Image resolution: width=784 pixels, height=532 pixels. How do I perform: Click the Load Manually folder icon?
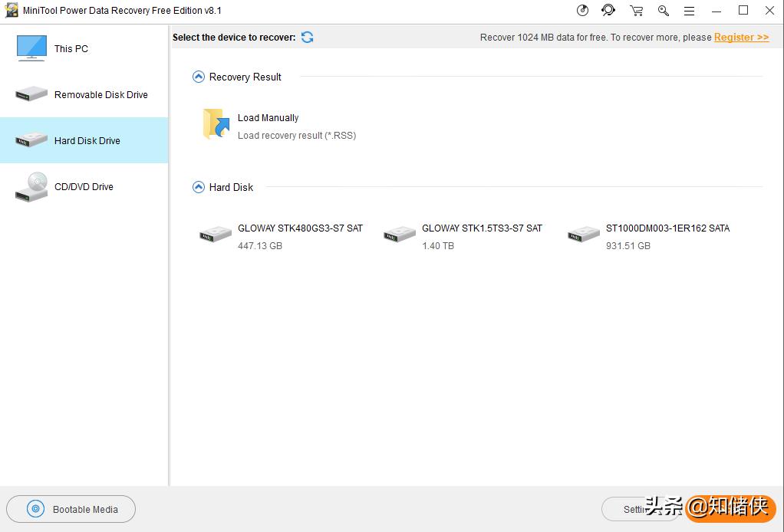coord(216,124)
